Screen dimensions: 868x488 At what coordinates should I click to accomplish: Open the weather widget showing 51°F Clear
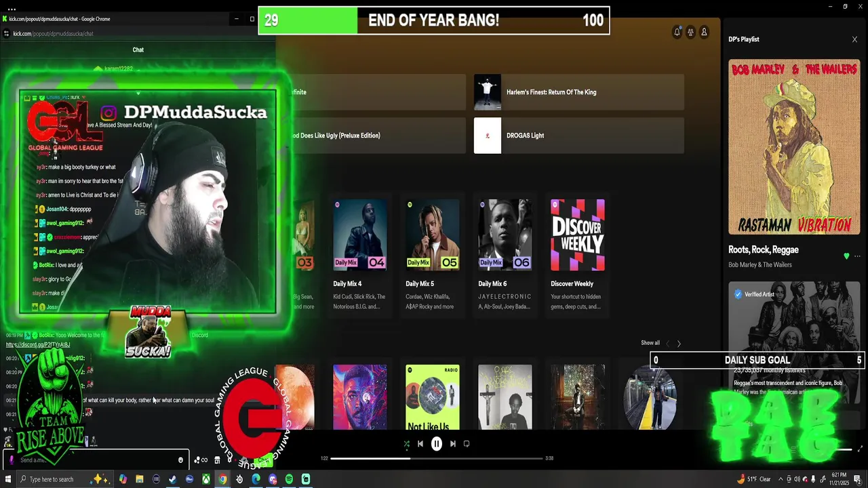click(x=754, y=479)
